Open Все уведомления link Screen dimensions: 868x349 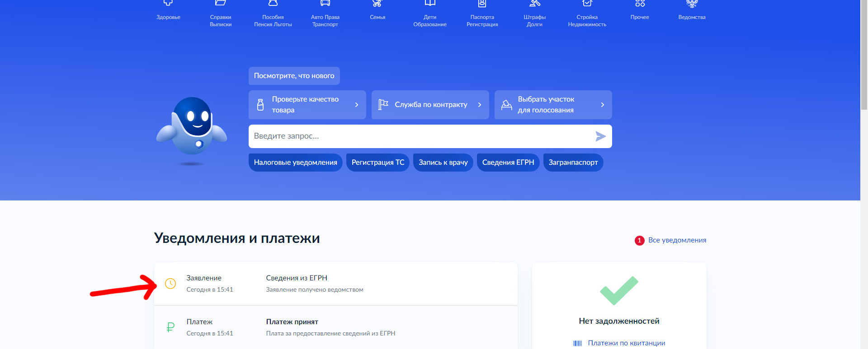point(677,240)
